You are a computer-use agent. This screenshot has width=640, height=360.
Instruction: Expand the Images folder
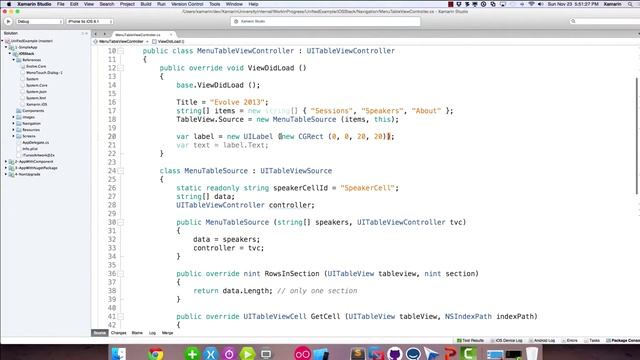[13, 117]
